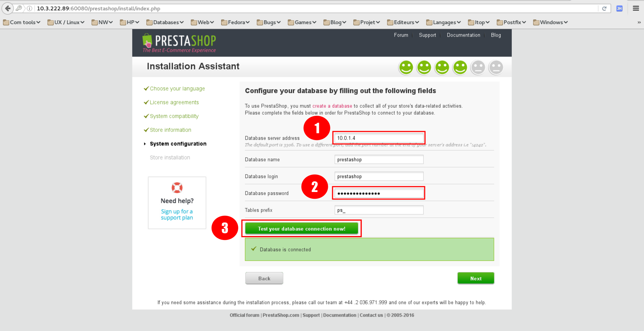
Task: Go to License agreements step
Action: (174, 102)
